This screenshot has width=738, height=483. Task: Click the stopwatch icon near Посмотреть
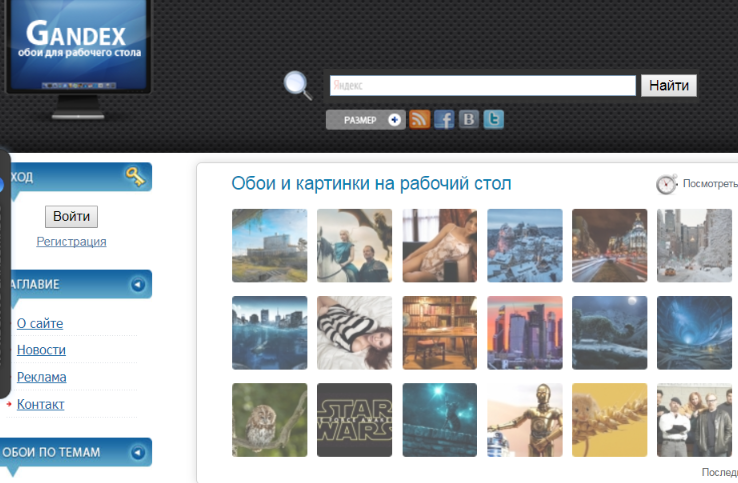[x=667, y=184]
